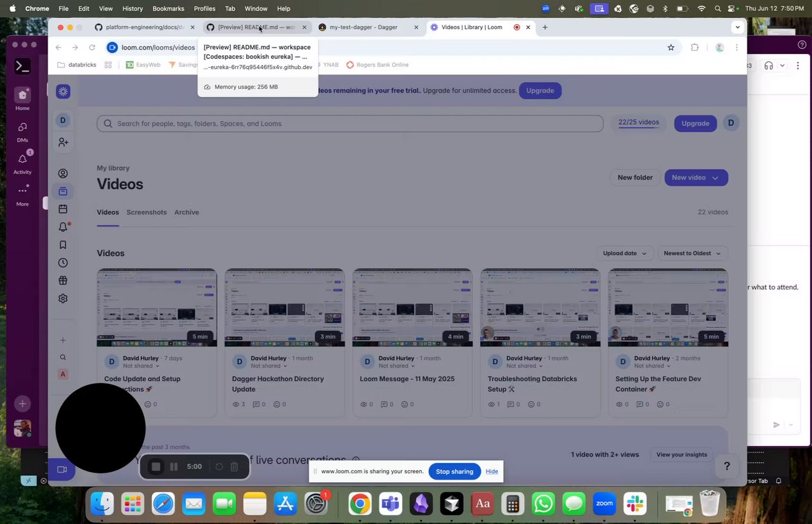Open the Loom Message - 11 May 2025 thumbnail
Screen dimensions: 812x524
pos(412,308)
